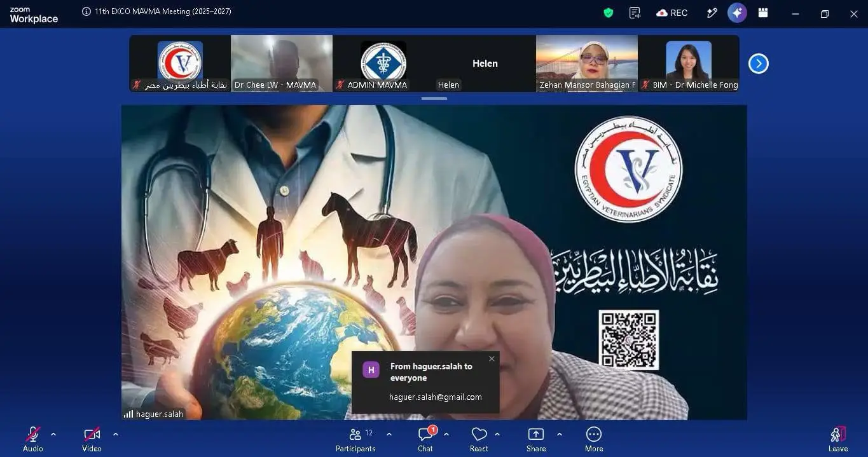
Task: Select ADMIN MAVMA participant thumbnail
Action: click(383, 64)
